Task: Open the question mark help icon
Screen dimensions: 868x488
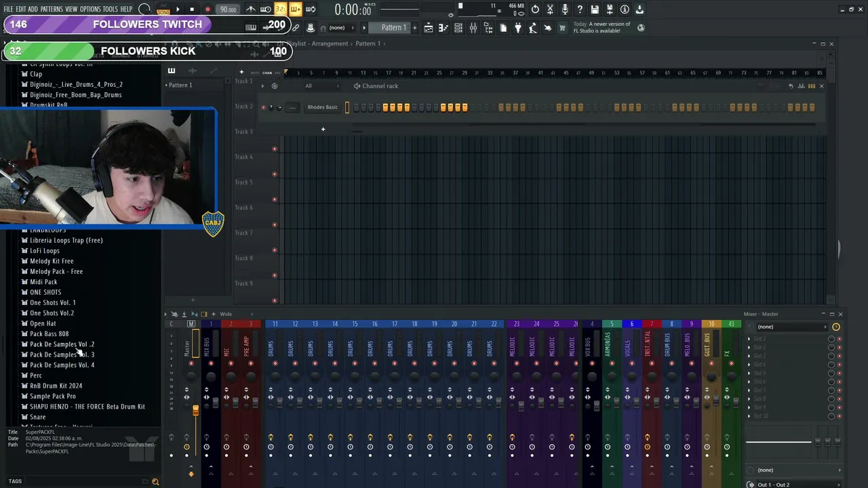Action: [580, 9]
